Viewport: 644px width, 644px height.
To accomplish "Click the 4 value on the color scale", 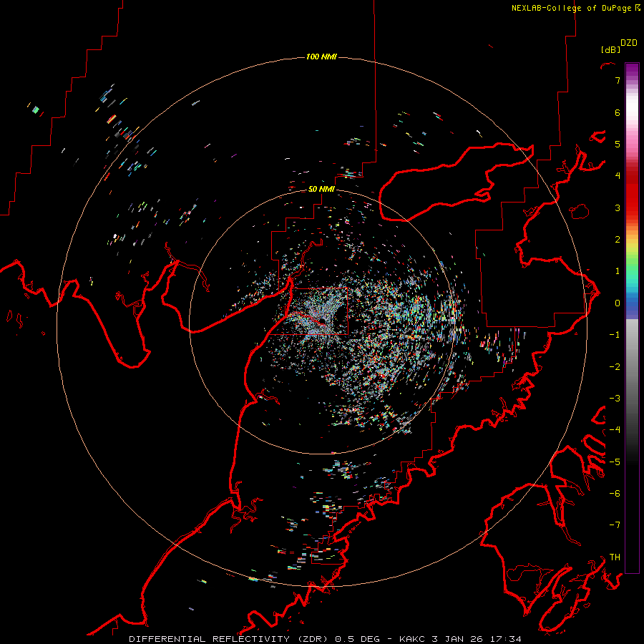I will [x=618, y=176].
